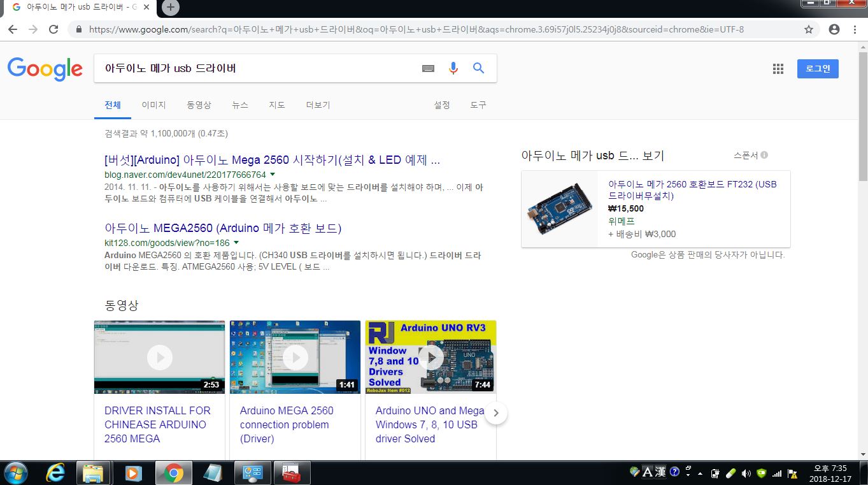
Task: Switch to the 지도 tab
Action: [x=277, y=105]
